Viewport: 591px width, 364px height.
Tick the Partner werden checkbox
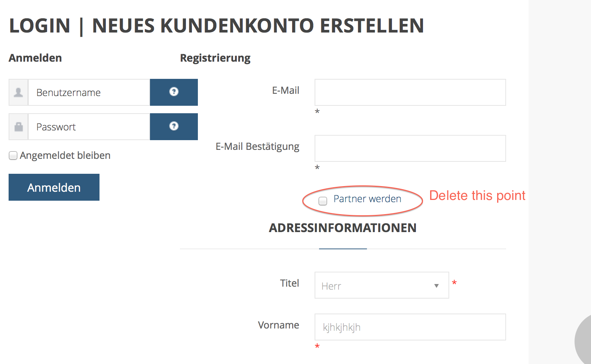coord(323,201)
